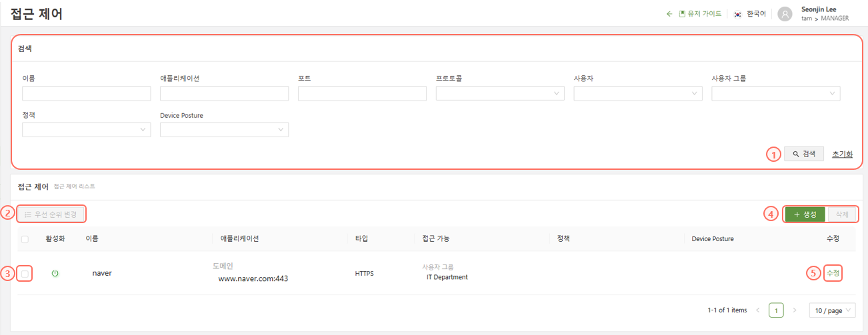Expand the 사용자 user dropdown
The image size is (868, 335).
(637, 94)
